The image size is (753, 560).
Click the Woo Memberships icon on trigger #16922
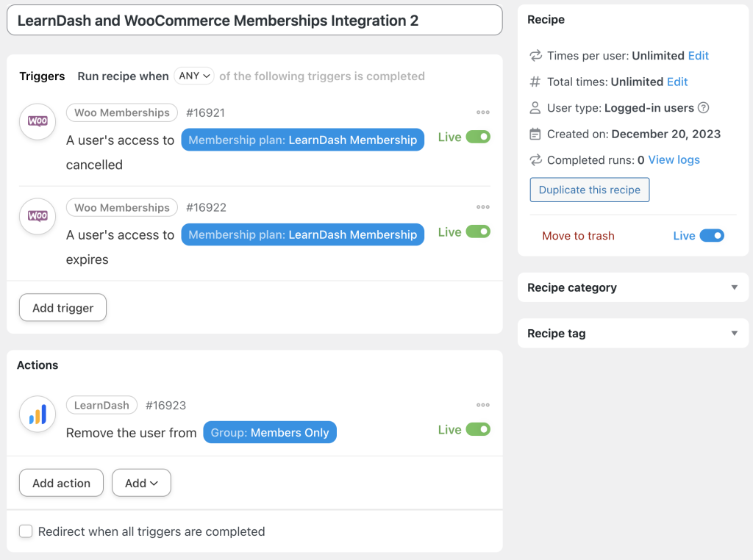pos(37,216)
